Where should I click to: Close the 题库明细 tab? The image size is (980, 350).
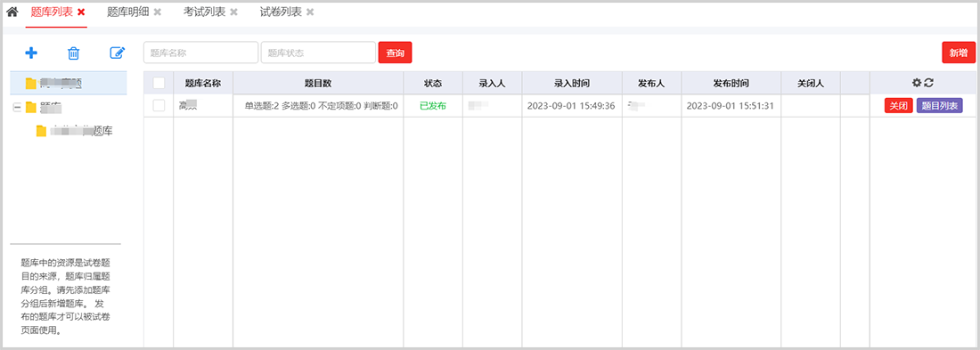point(158,12)
